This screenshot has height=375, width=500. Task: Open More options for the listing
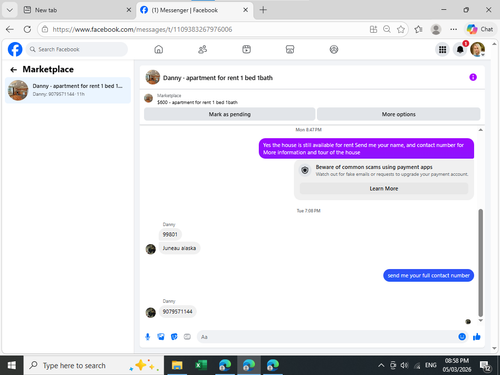(x=399, y=114)
